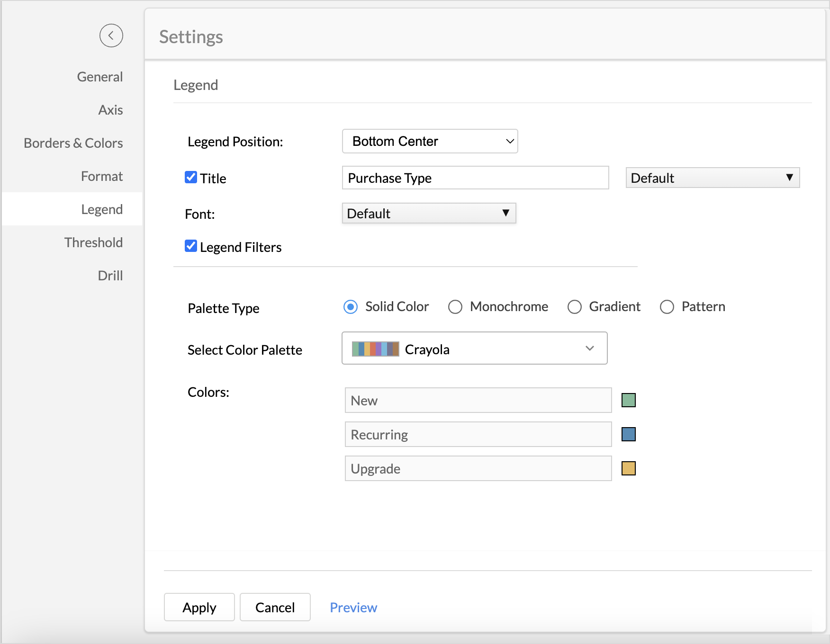Go to the Threshold tab
This screenshot has width=830, height=644.
pyautogui.click(x=93, y=242)
